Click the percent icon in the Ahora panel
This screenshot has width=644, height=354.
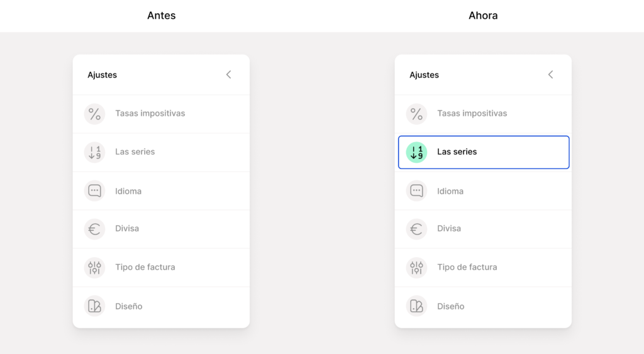point(416,114)
